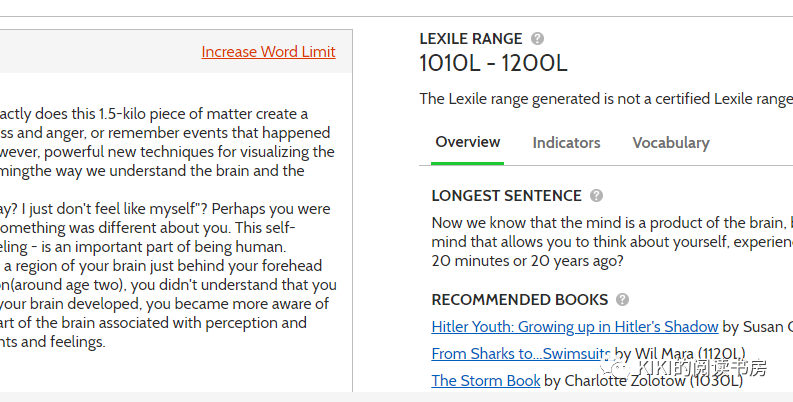Click the gray header bar of the text box

tap(176, 52)
